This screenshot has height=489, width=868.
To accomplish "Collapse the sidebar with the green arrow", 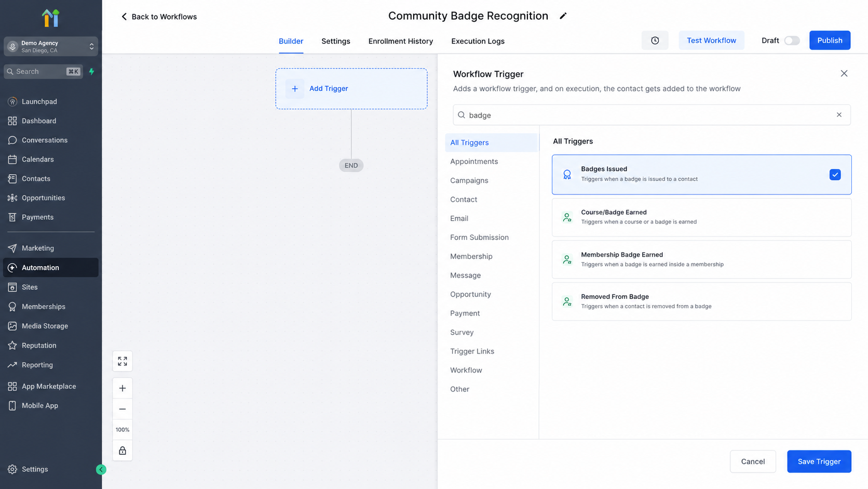I will 101,470.
